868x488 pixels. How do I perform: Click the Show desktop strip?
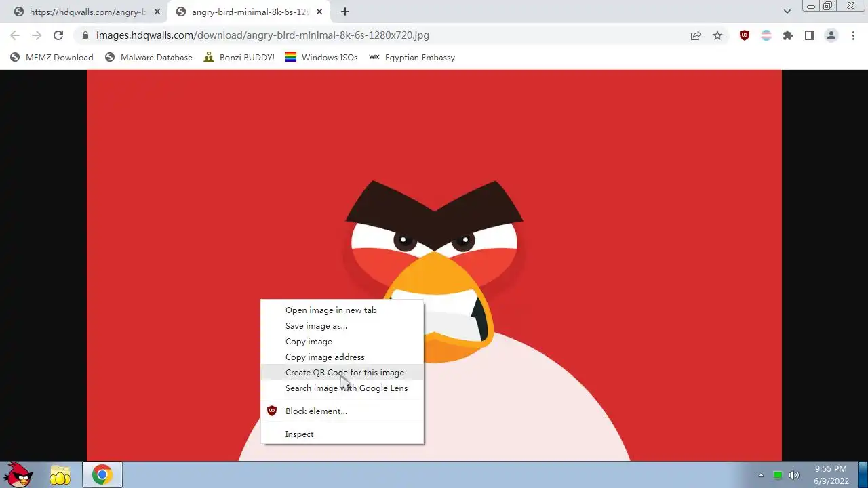coord(863,474)
